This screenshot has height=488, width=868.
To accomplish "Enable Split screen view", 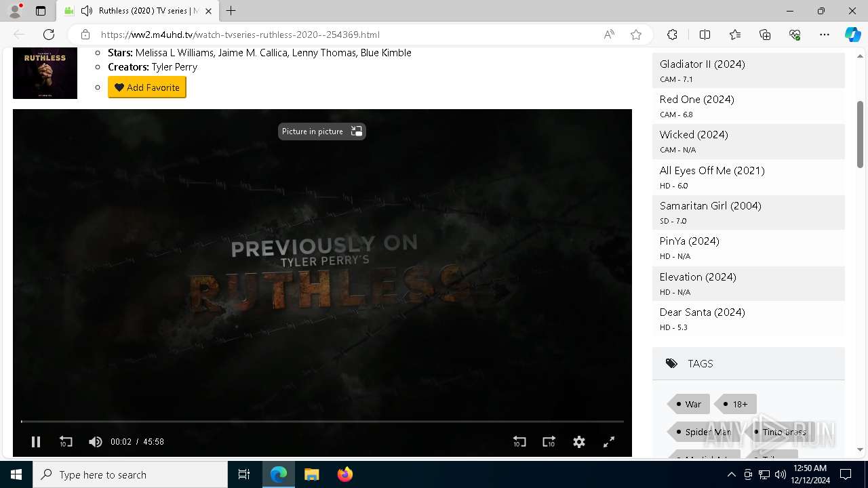I will click(705, 35).
